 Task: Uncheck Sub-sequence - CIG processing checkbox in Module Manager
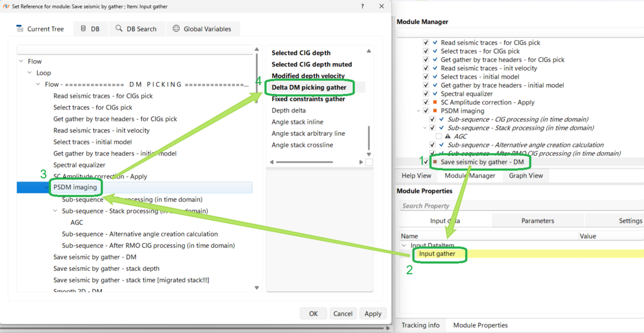433,119
